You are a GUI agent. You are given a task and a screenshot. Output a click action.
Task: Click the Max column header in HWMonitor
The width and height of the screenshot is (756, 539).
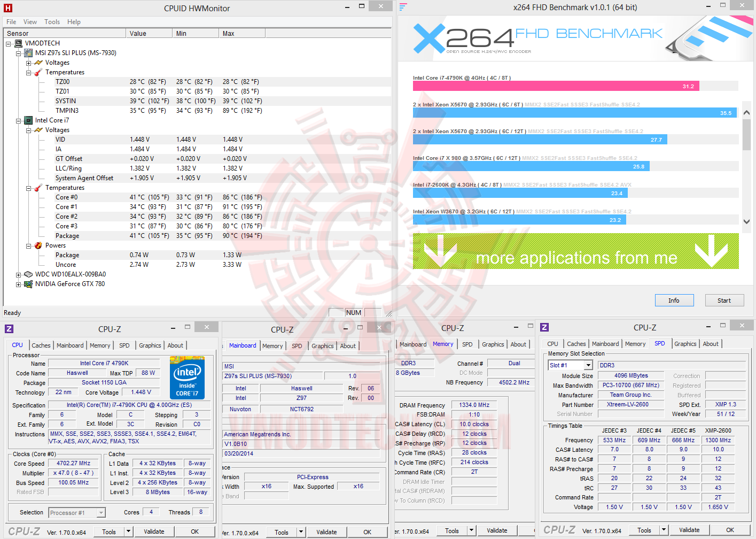242,33
